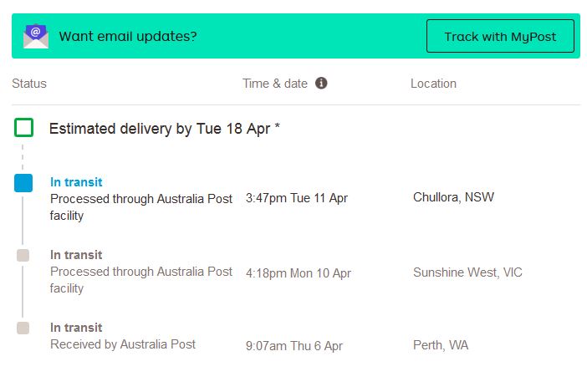Click Received by Australia Post entry
The image size is (587, 392).
coord(123,344)
